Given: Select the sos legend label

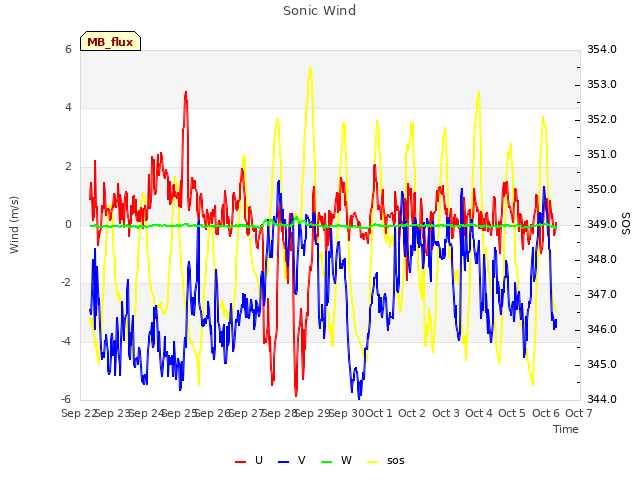Looking at the screenshot, I should point(396,461).
